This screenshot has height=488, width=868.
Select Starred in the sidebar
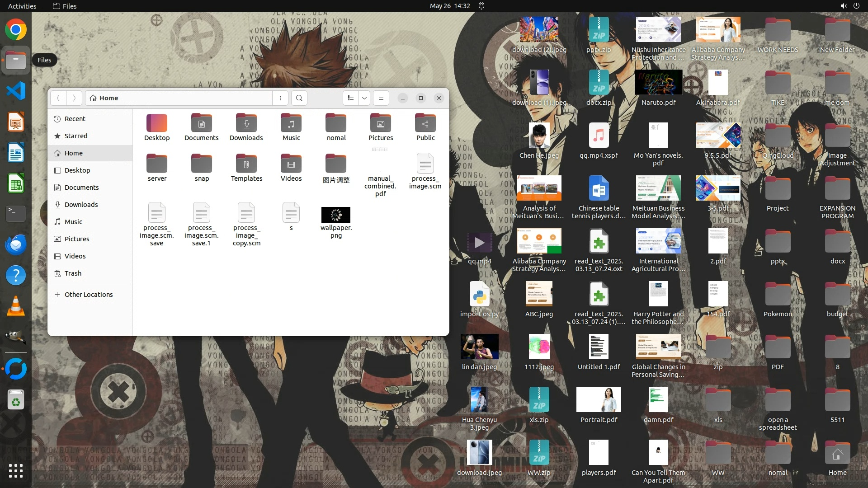76,136
